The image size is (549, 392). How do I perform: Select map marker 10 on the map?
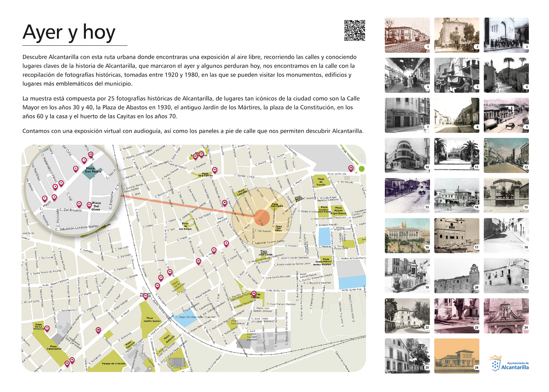click(x=198, y=261)
